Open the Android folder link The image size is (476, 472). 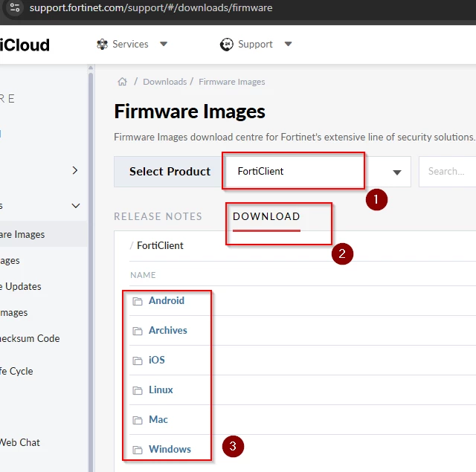(167, 300)
